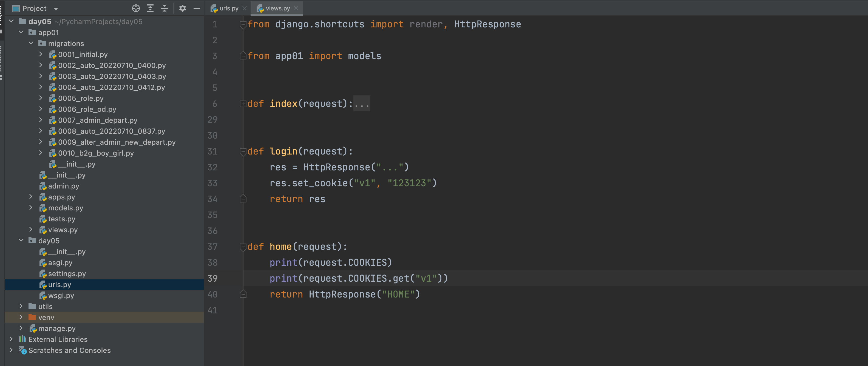Click the locate/select opened file crosshair icon

(x=136, y=8)
